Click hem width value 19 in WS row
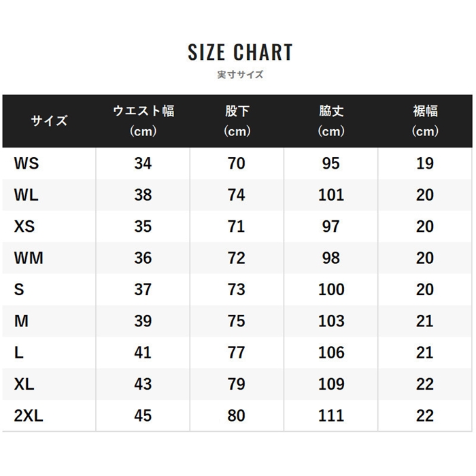This screenshot has width=476, height=476. (425, 163)
